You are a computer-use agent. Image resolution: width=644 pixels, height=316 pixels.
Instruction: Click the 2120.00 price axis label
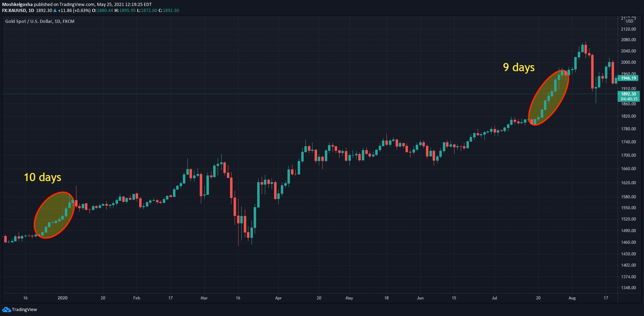(628, 30)
